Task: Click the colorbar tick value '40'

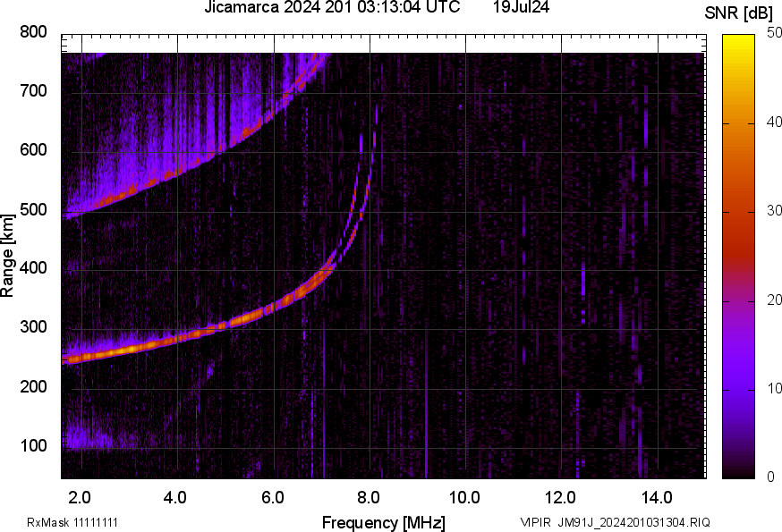Action: [x=775, y=122]
